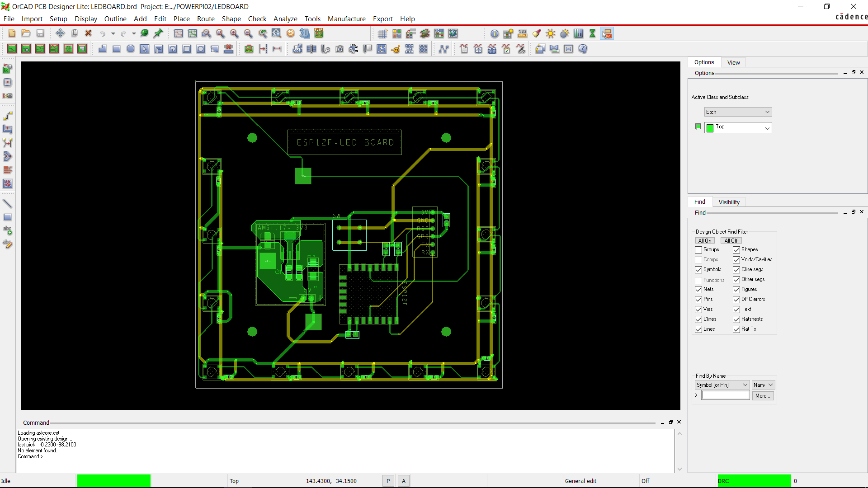Switch to the Visibility tab in Find panel
Image resolution: width=868 pixels, height=488 pixels.
pos(728,202)
